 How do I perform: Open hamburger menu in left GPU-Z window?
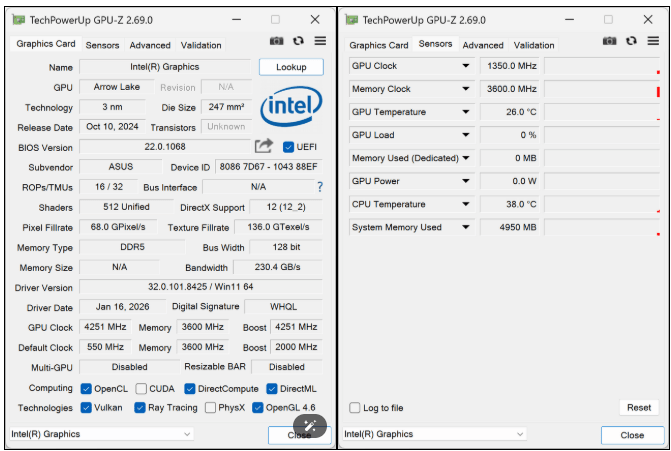coord(320,41)
